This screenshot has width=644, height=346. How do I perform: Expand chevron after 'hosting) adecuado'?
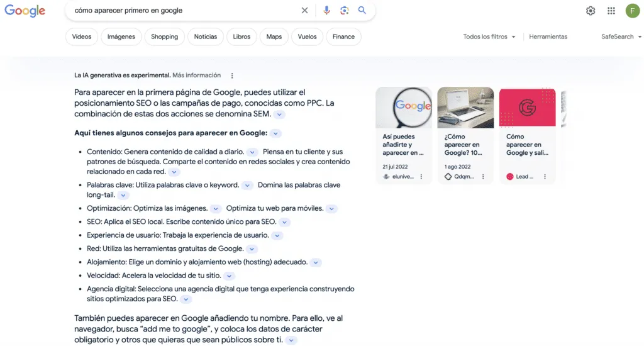(x=316, y=262)
